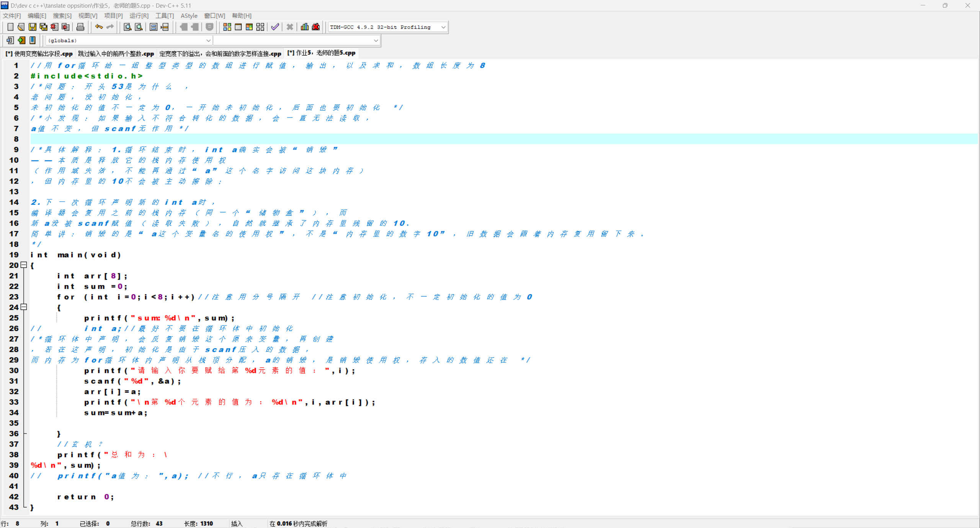Click the Undo arrow icon
Image resolution: width=980 pixels, height=528 pixels.
(x=99, y=27)
